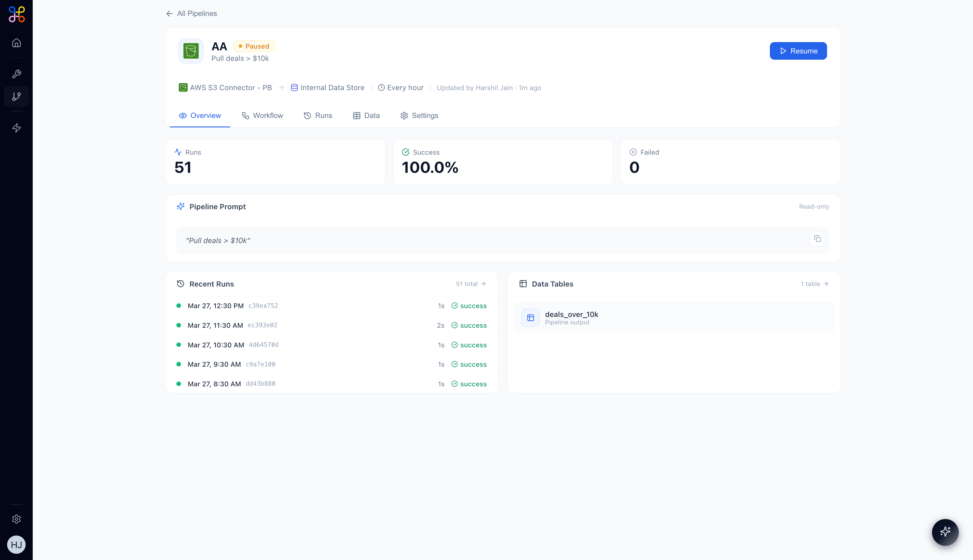Click success status of the ec393e02 run
Screen dimensions: 973x560
pyautogui.click(x=469, y=325)
